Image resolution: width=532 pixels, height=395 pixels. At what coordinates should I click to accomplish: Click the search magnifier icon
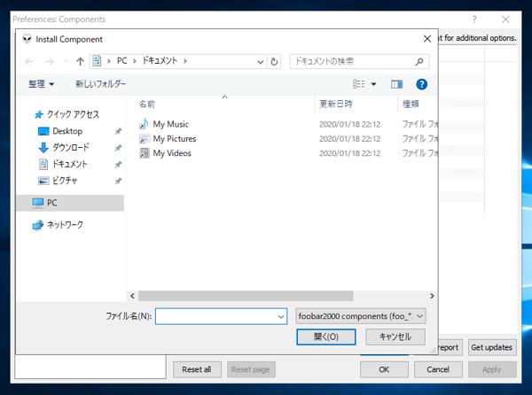[x=419, y=61]
